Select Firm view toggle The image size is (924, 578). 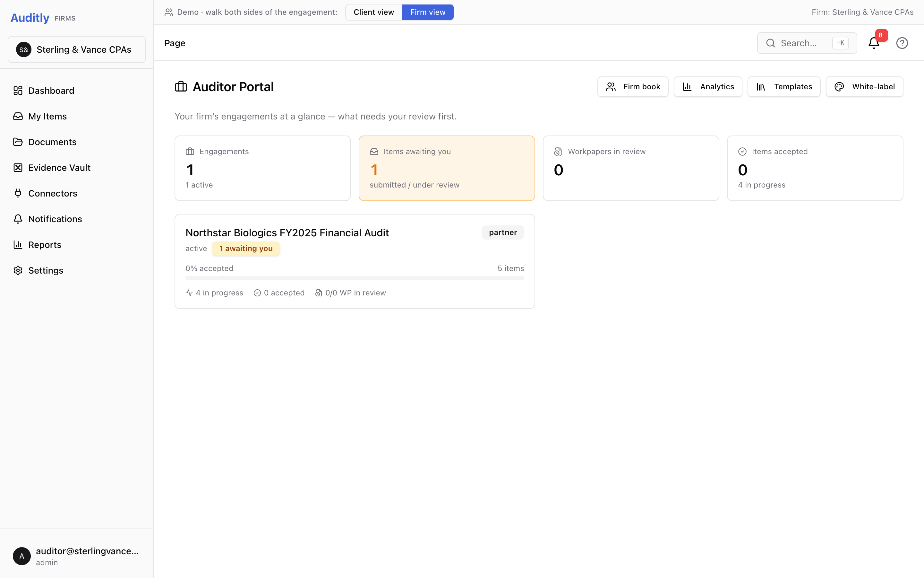(428, 12)
